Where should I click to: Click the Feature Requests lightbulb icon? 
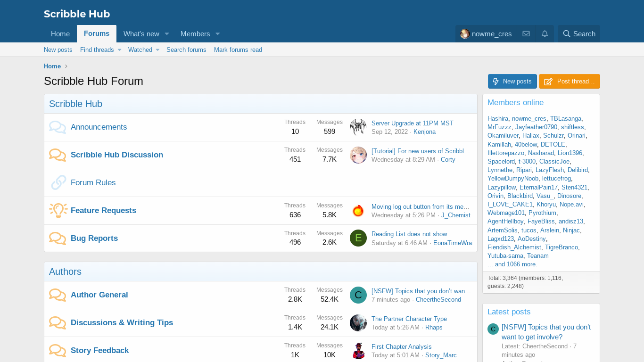58,210
